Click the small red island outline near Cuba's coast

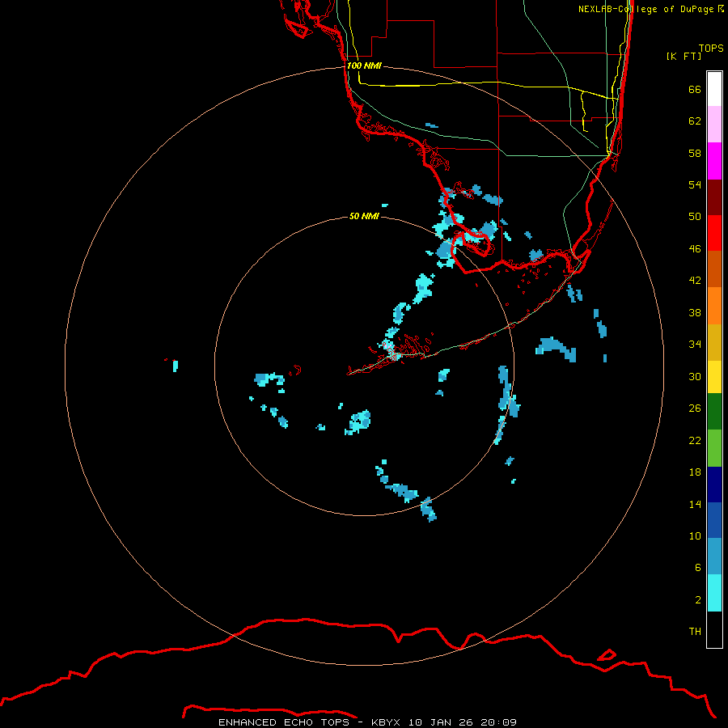(607, 655)
